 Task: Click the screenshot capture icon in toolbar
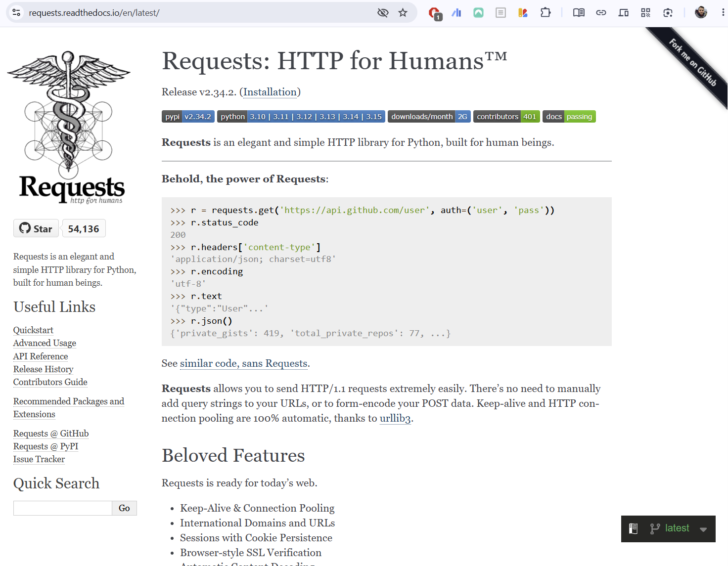668,12
